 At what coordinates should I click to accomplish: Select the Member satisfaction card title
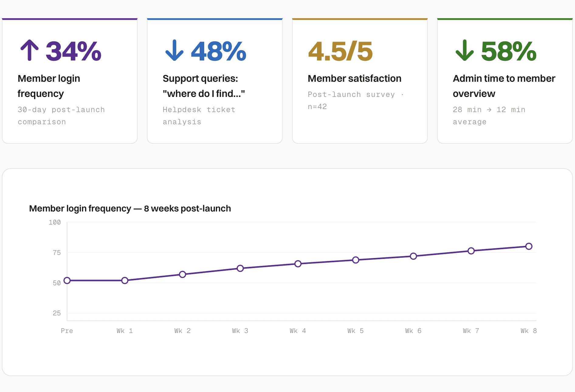[354, 78]
